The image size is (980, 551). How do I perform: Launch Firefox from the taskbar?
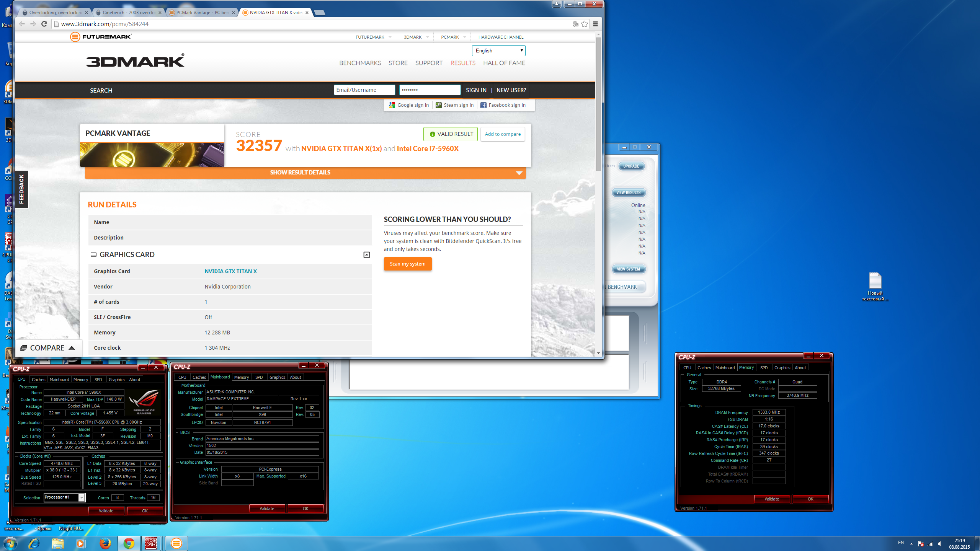pos(105,543)
